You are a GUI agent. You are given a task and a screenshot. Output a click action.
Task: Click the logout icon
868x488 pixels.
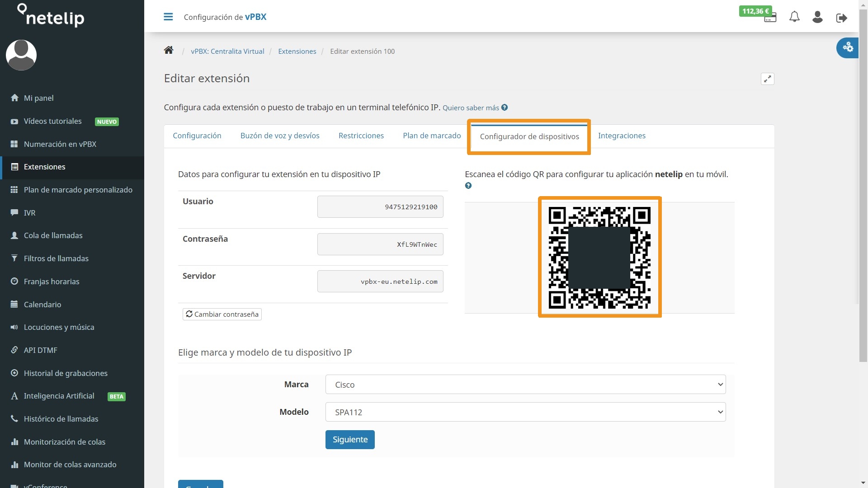click(x=841, y=18)
